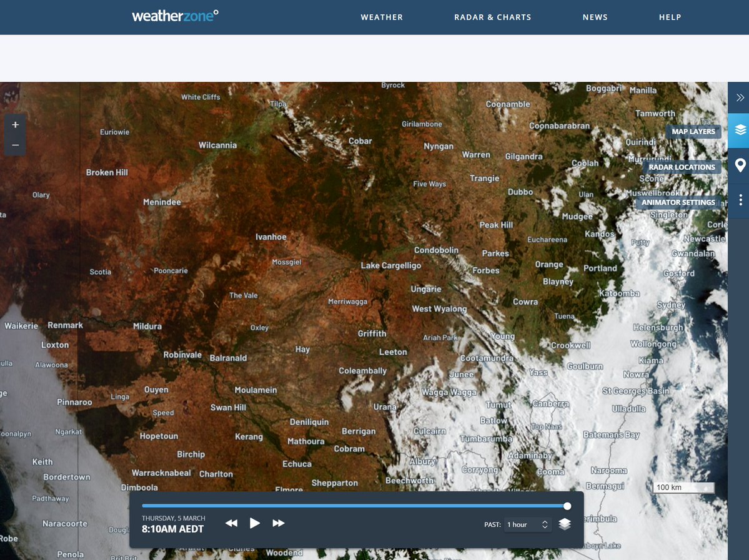Screen dimensions: 749x560
Task: Click the Batemans Bay map label
Action: click(x=612, y=435)
